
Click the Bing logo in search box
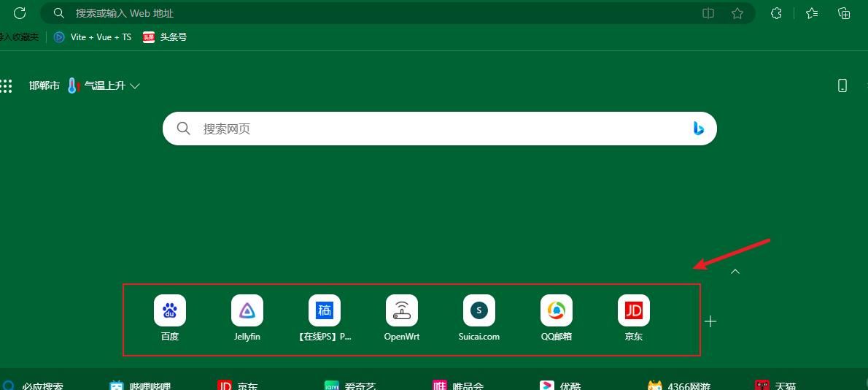coord(698,129)
